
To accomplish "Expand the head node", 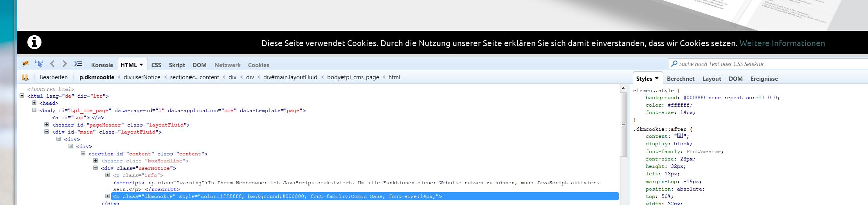I will click(34, 103).
